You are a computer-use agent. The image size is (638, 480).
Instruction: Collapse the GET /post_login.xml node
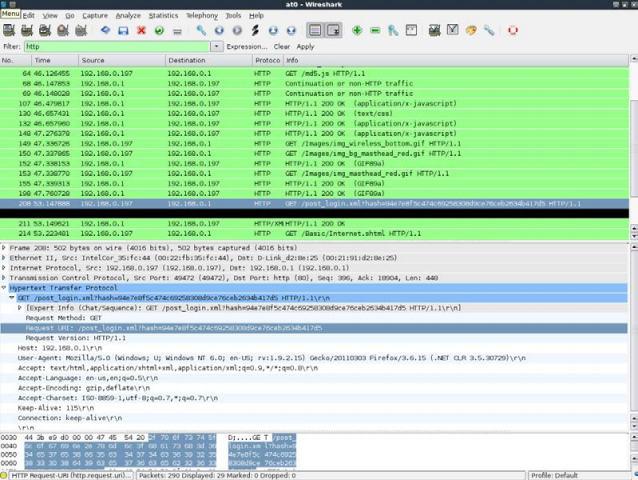tap(12, 298)
